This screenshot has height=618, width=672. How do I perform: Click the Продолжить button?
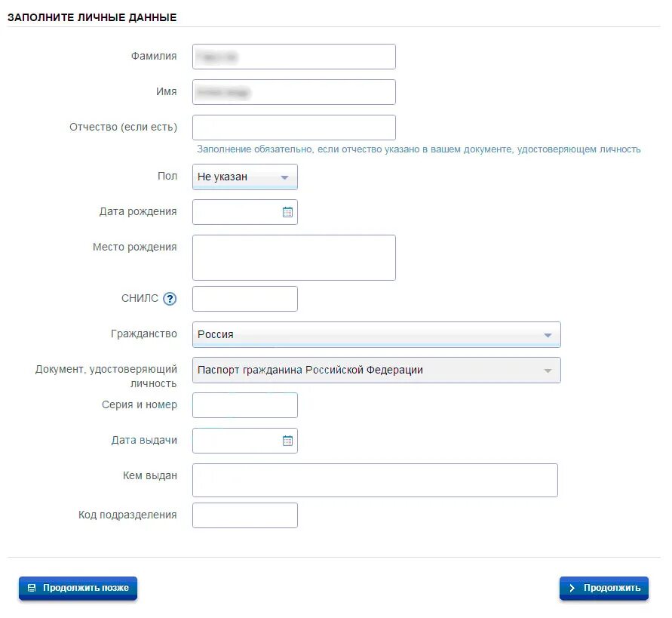coord(604,588)
